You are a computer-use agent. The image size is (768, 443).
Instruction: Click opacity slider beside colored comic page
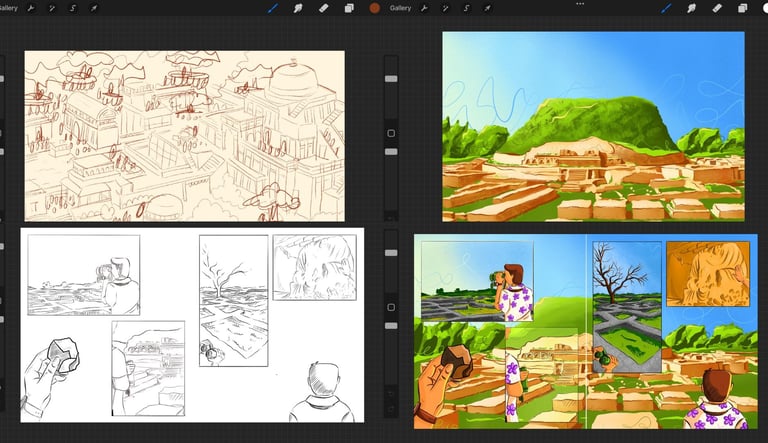click(391, 326)
